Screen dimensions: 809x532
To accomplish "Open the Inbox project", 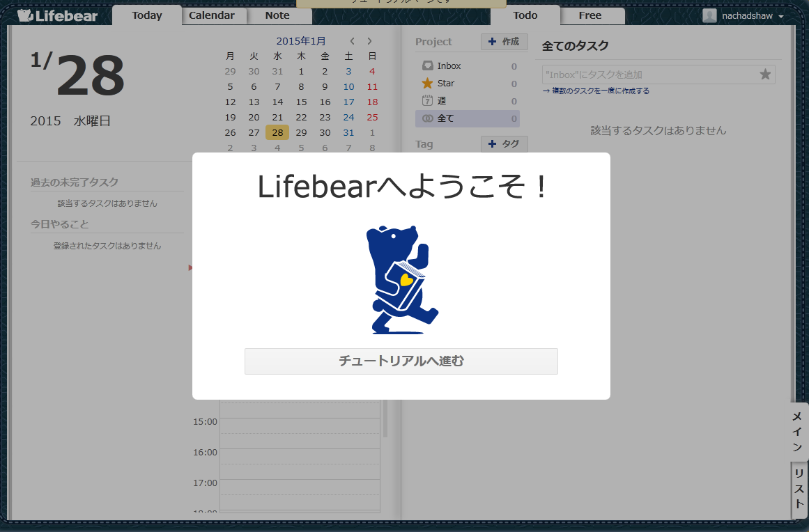I will coord(468,66).
